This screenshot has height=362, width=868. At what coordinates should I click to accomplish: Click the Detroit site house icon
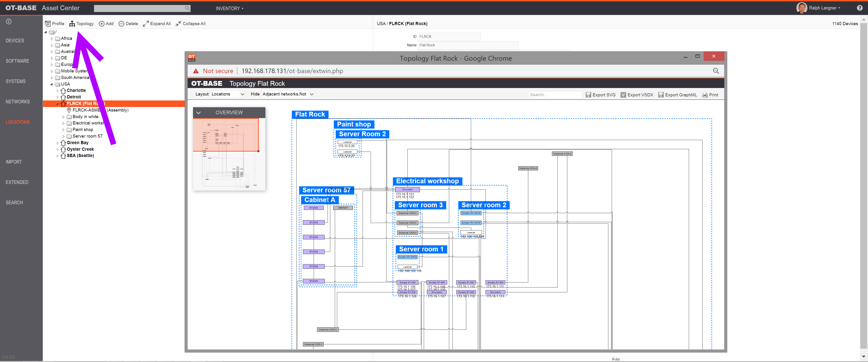(63, 97)
